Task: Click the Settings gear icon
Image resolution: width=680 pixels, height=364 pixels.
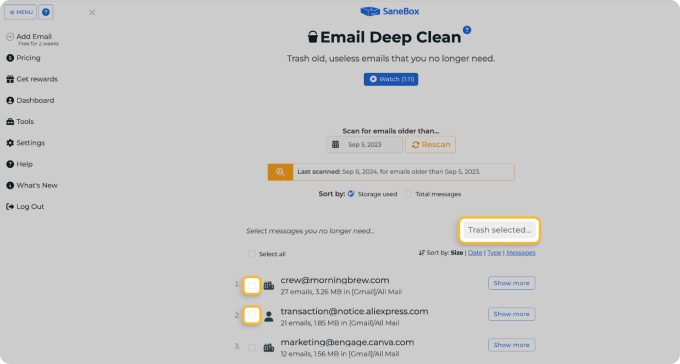Action: [x=10, y=143]
